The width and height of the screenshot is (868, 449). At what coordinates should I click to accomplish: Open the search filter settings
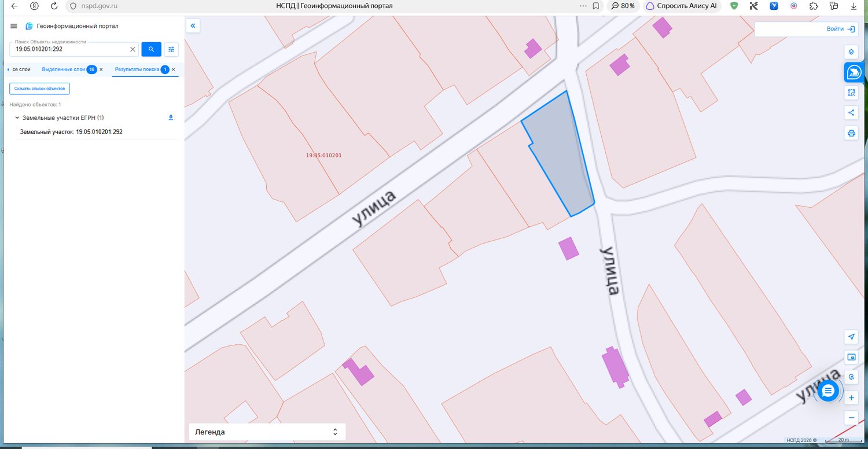[x=171, y=49]
